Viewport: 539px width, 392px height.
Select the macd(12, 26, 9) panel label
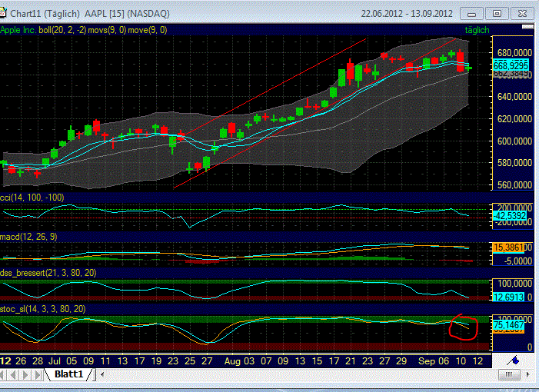tap(28, 237)
